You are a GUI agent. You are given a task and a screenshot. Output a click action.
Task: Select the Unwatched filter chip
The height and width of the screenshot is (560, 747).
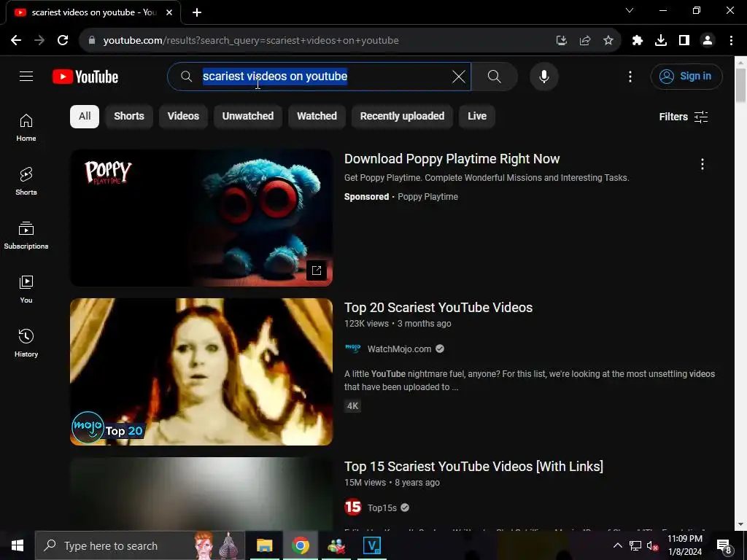click(248, 116)
